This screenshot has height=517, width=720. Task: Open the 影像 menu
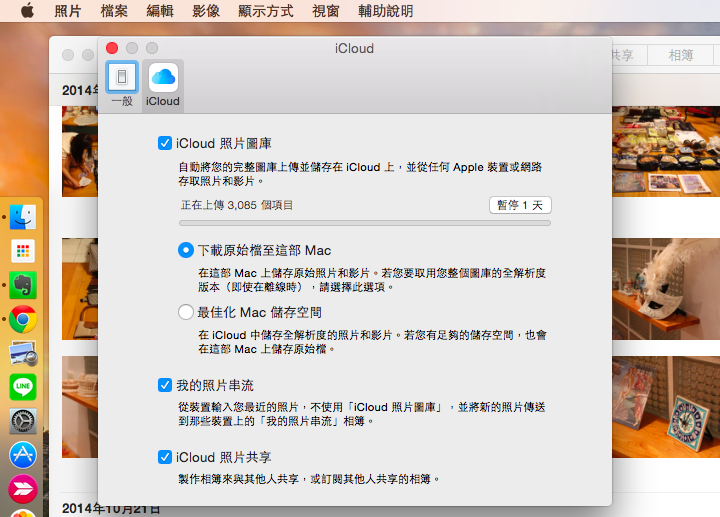206,11
